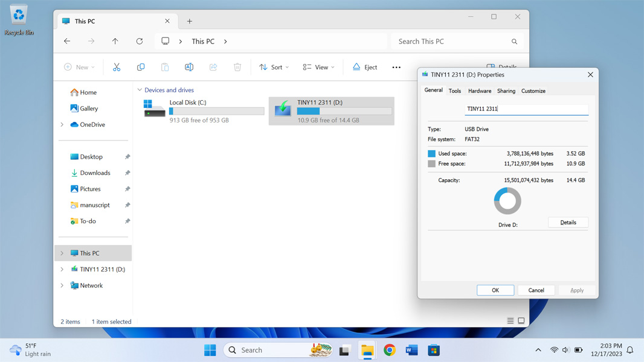Open Microsoft Word from the taskbar

[411, 350]
